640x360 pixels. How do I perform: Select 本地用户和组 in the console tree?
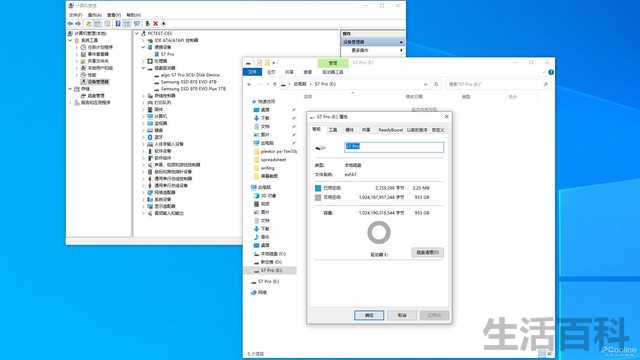[100, 68]
